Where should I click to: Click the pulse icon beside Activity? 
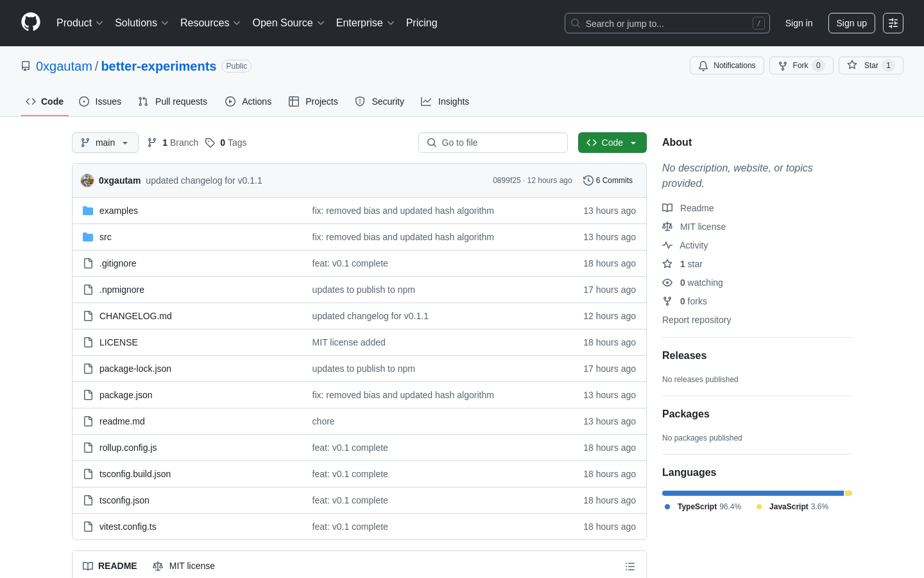(667, 245)
